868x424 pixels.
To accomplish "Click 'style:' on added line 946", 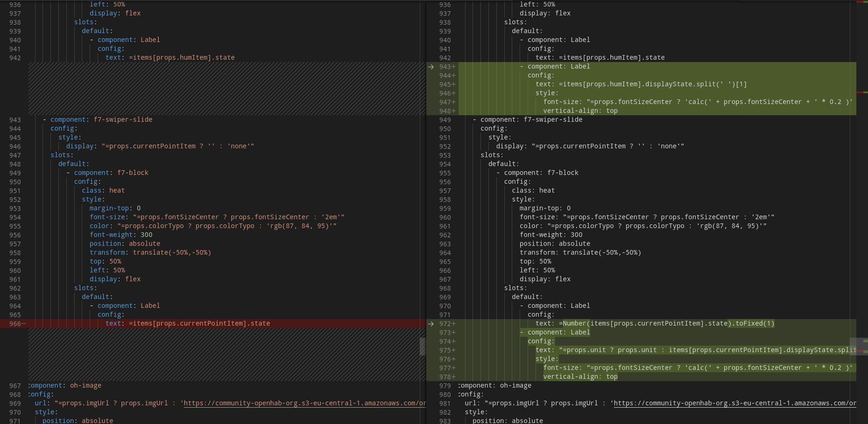I will coord(547,93).
